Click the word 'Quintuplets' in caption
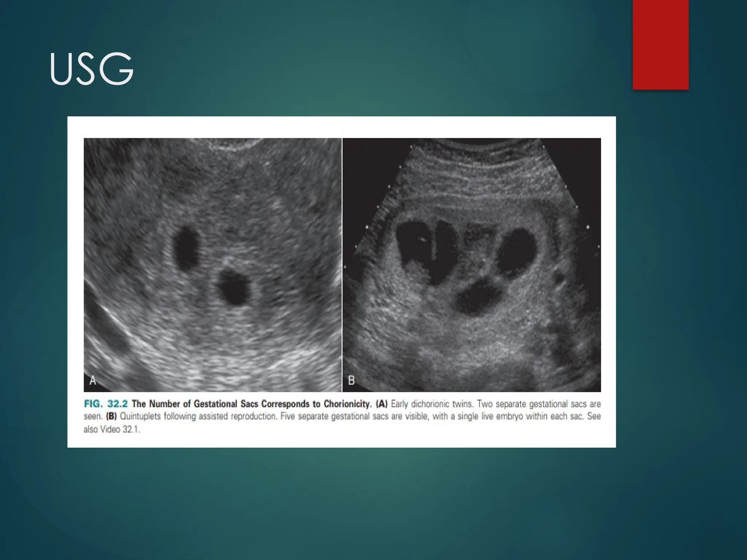The height and width of the screenshot is (560, 747). click(140, 416)
